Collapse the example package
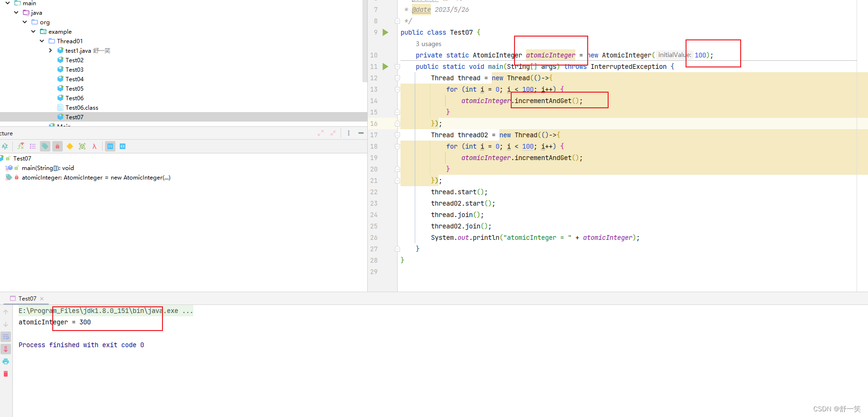 (33, 31)
